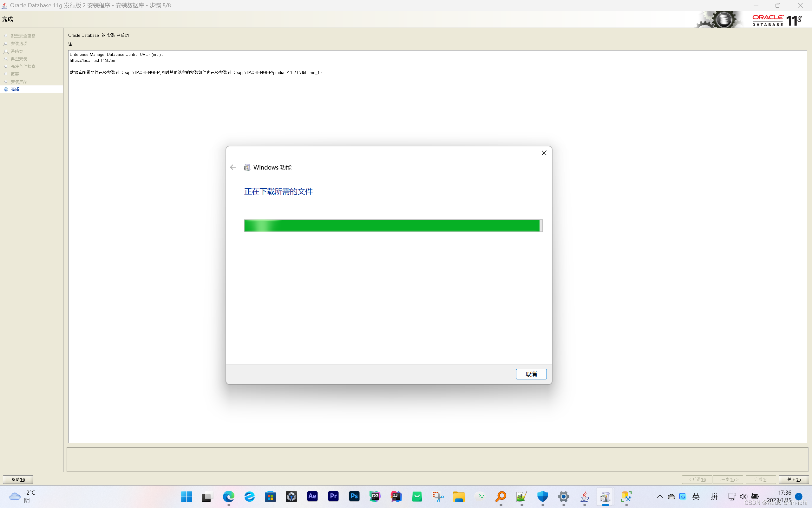Toggle 拼 IME mode indicator
This screenshot has width=812, height=508.
(x=714, y=496)
